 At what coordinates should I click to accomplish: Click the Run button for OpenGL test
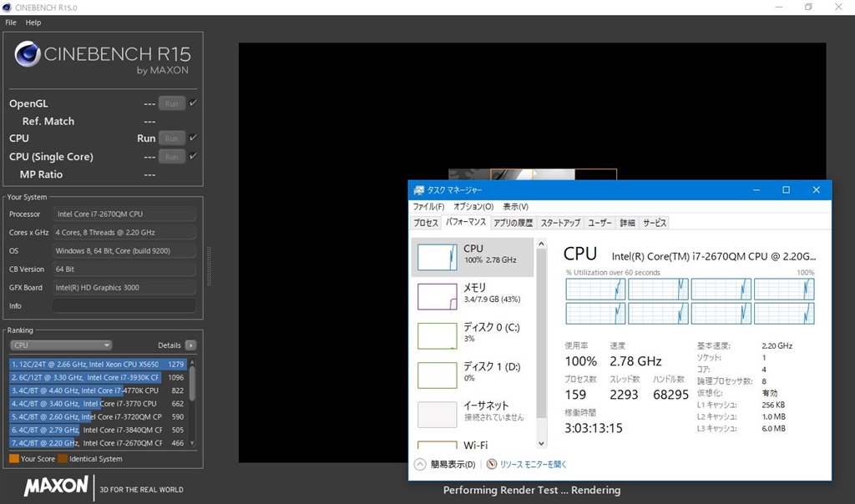(x=172, y=103)
